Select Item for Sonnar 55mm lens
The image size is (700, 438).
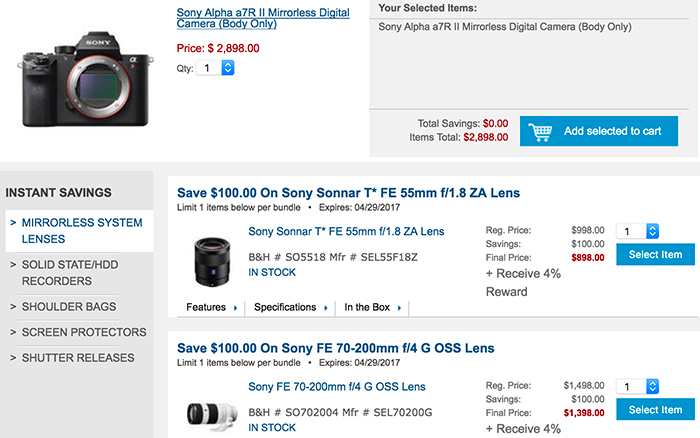point(655,254)
